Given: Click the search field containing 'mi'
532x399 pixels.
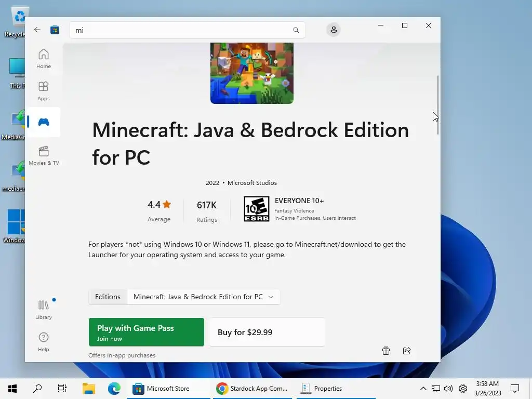Looking at the screenshot, I should [187, 30].
